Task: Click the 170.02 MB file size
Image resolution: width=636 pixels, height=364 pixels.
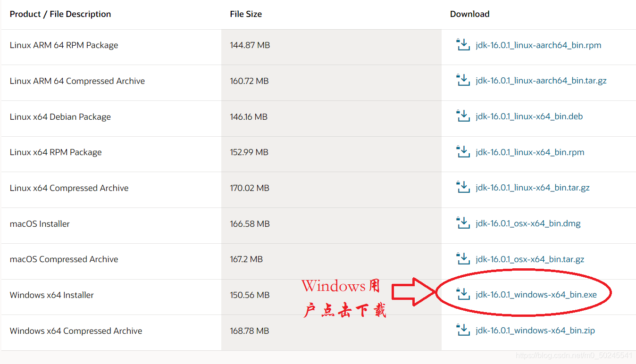Action: (x=250, y=188)
